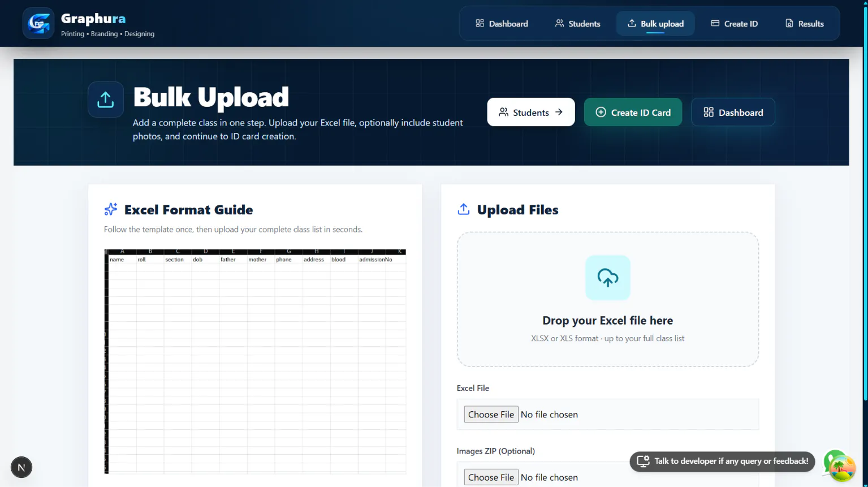Click the Upload Files heading

click(517, 210)
